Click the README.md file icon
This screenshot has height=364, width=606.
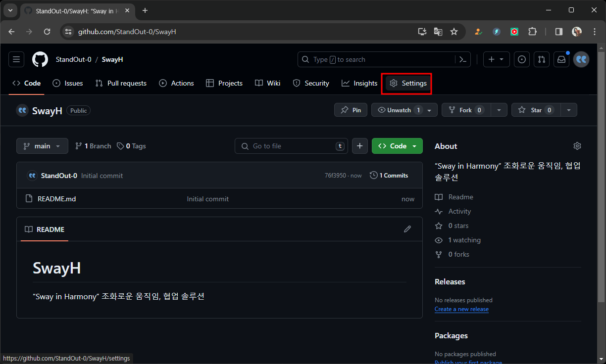(x=29, y=199)
